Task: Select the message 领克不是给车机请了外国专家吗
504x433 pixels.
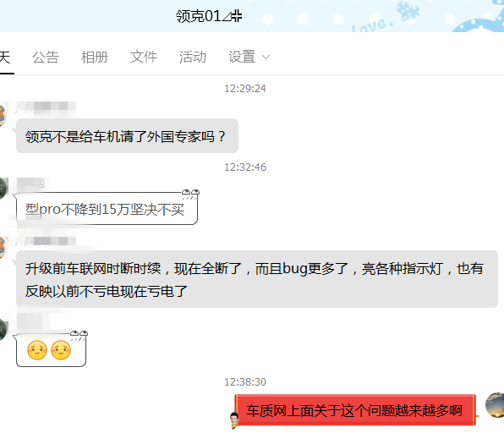Action: coord(127,135)
